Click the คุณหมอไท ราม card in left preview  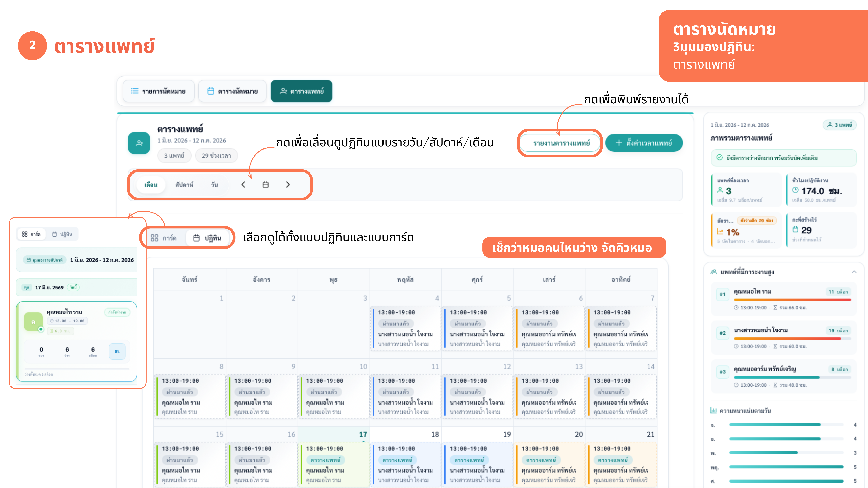(77, 342)
